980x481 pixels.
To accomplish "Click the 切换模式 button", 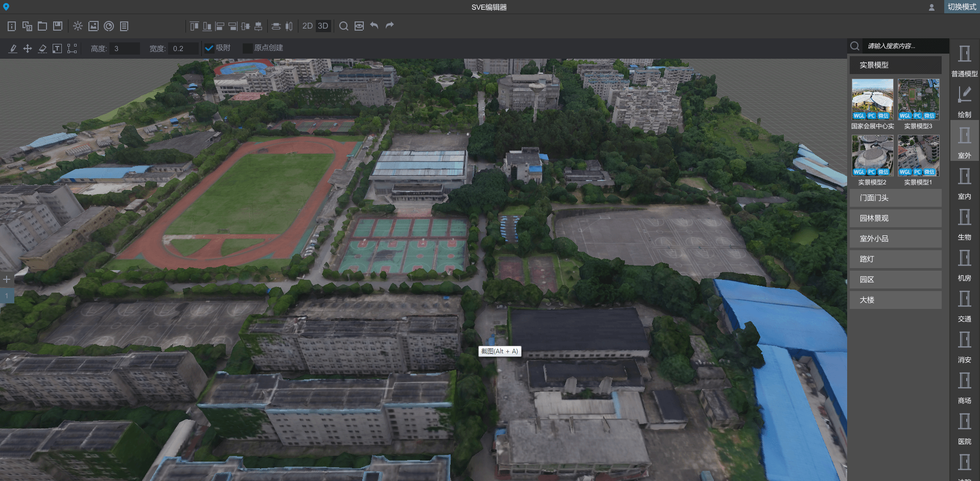I will tap(961, 7).
